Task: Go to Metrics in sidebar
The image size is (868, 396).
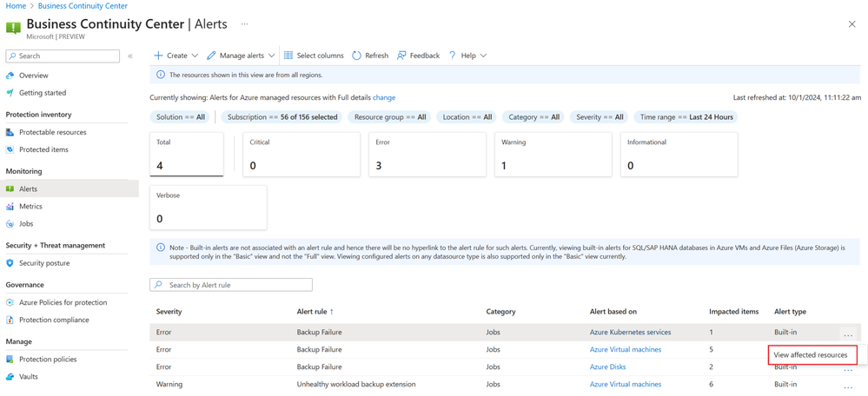Action: [30, 207]
